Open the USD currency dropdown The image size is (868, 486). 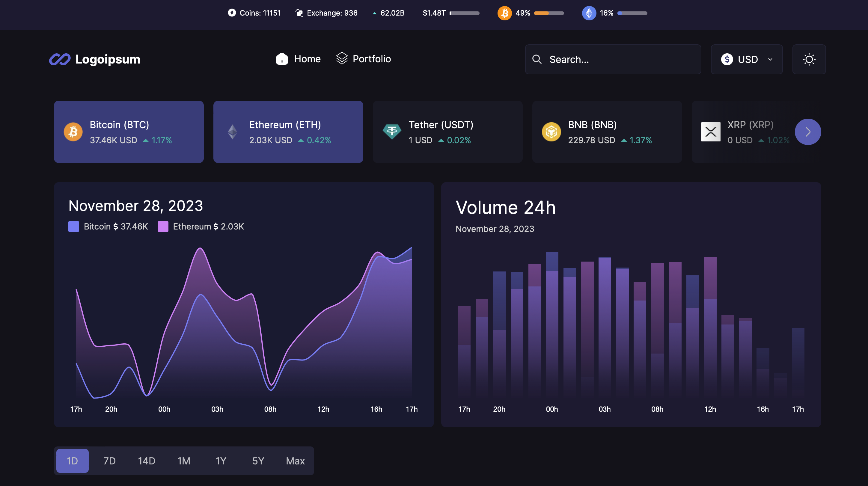coord(747,59)
